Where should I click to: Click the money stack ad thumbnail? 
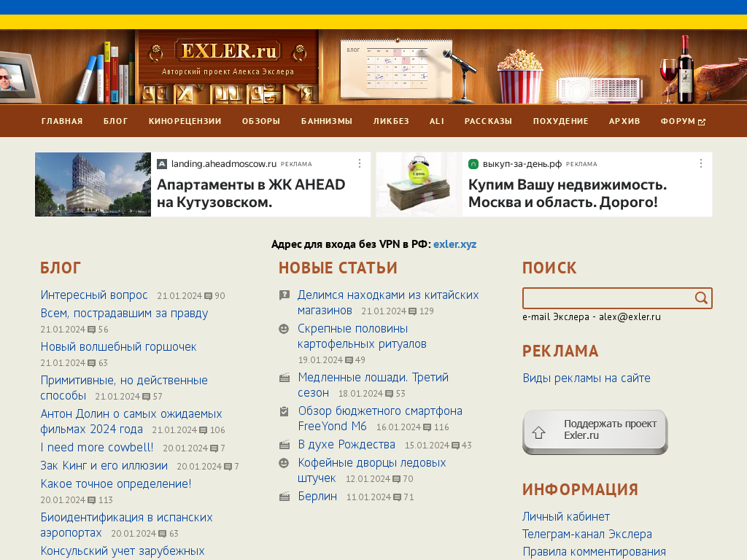coord(419,184)
